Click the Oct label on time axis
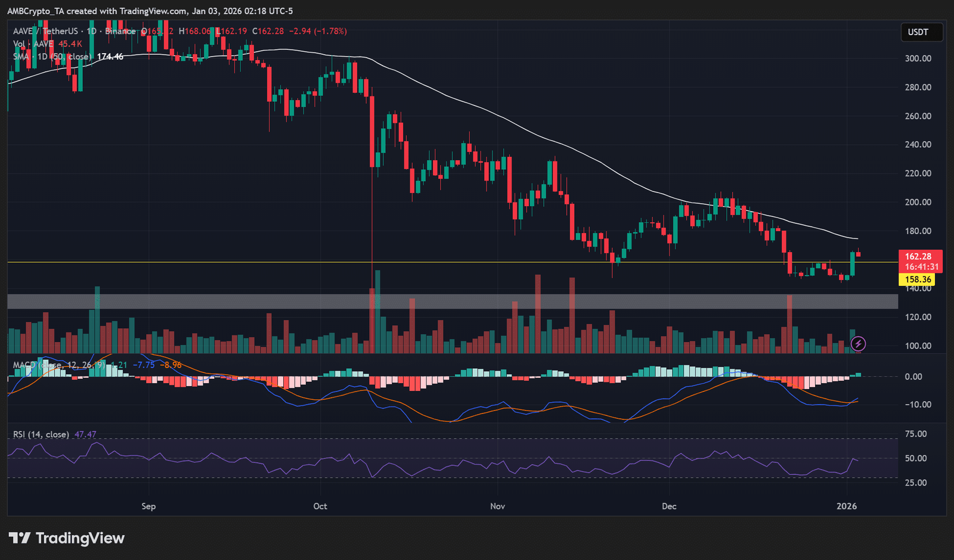The width and height of the screenshot is (954, 560). (x=320, y=506)
